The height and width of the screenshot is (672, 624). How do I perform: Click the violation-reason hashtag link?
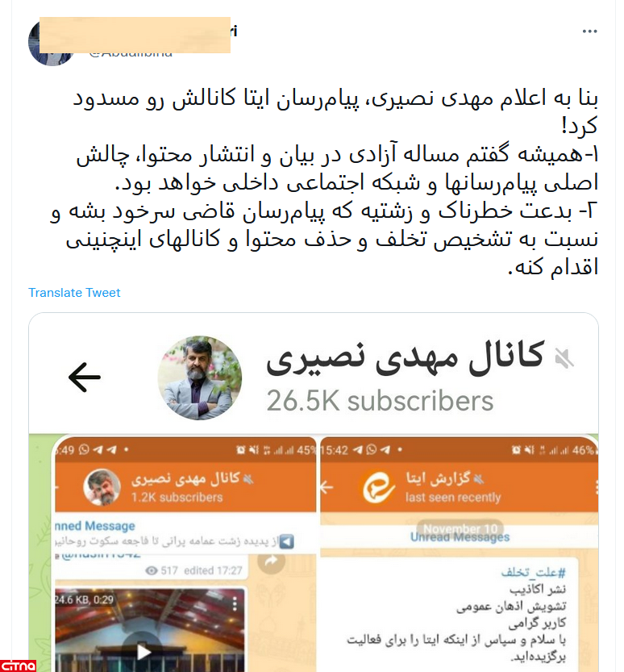(533, 572)
